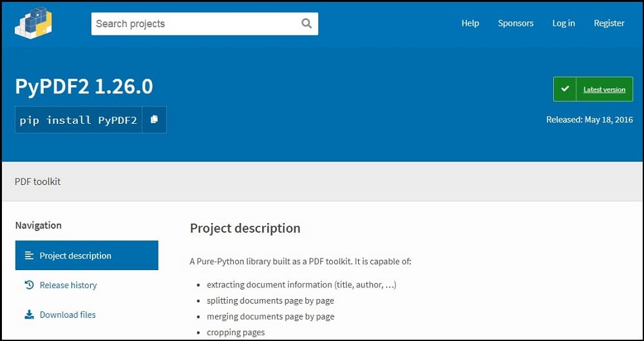644x341 pixels.
Task: Click the Latest version link
Action: point(604,89)
